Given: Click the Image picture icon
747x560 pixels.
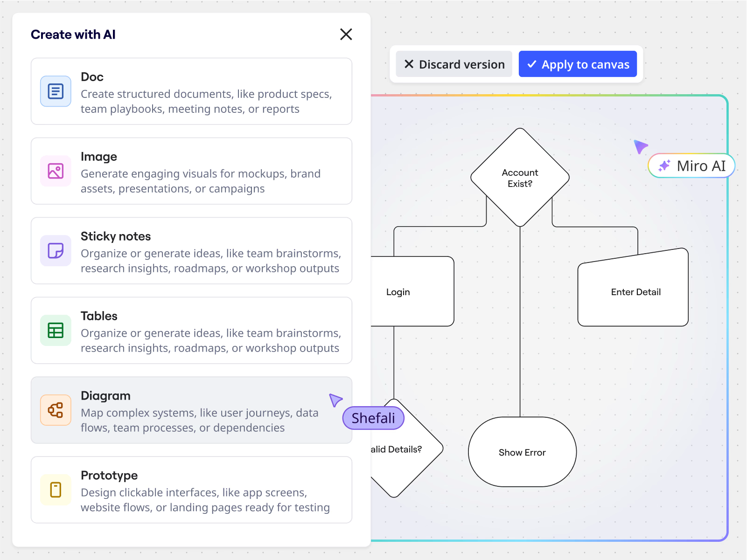Looking at the screenshot, I should pyautogui.click(x=56, y=171).
